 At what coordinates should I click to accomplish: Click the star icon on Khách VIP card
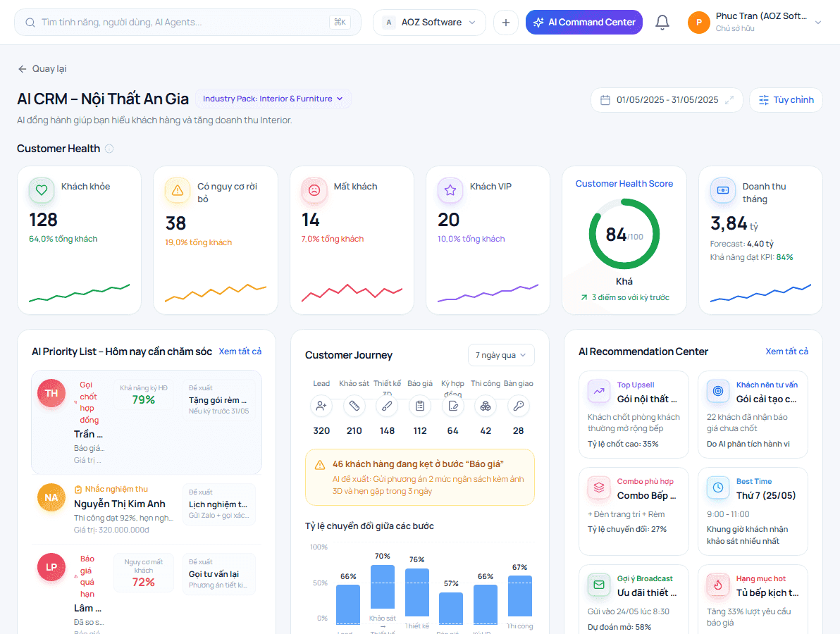point(450,190)
